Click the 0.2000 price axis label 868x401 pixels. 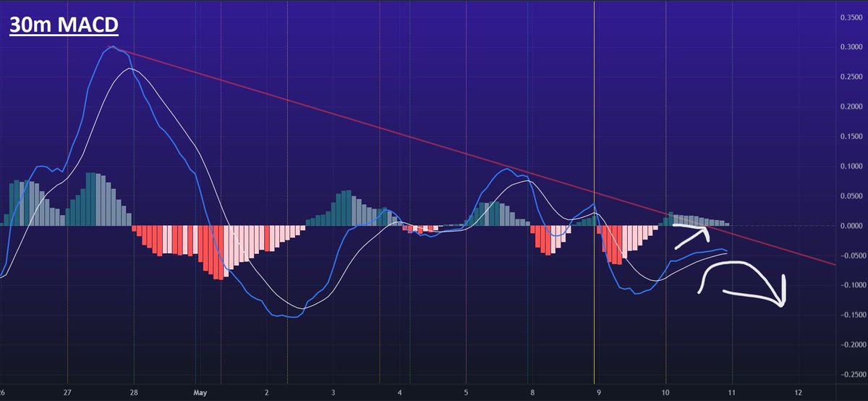pos(851,106)
